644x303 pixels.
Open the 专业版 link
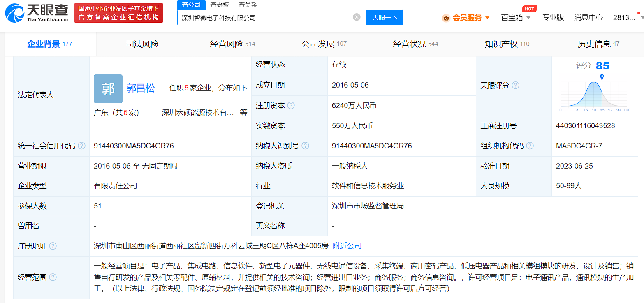point(553,17)
